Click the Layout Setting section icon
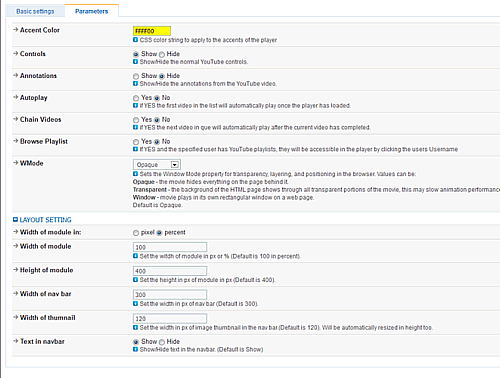The width and height of the screenshot is (500, 378). tap(15, 219)
